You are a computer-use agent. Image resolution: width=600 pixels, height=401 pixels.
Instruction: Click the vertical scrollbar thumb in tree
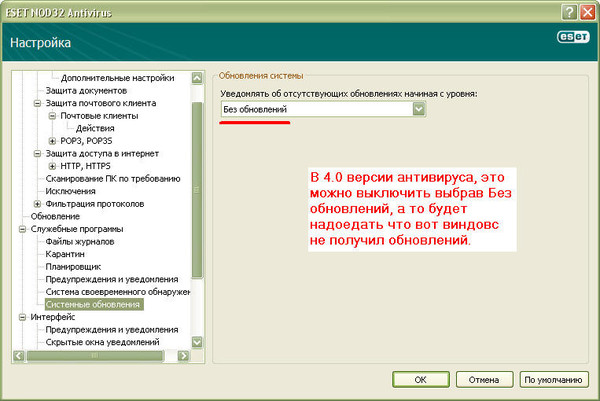click(x=197, y=190)
